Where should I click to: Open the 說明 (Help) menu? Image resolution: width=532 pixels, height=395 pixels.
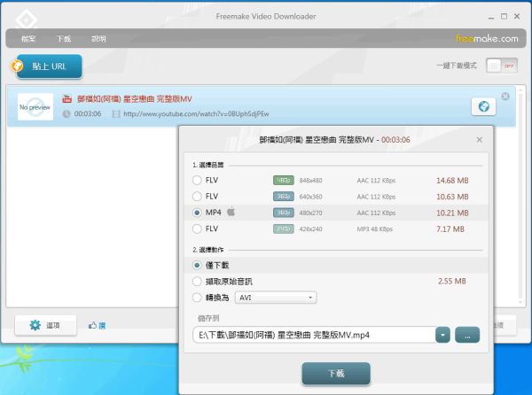click(x=98, y=39)
